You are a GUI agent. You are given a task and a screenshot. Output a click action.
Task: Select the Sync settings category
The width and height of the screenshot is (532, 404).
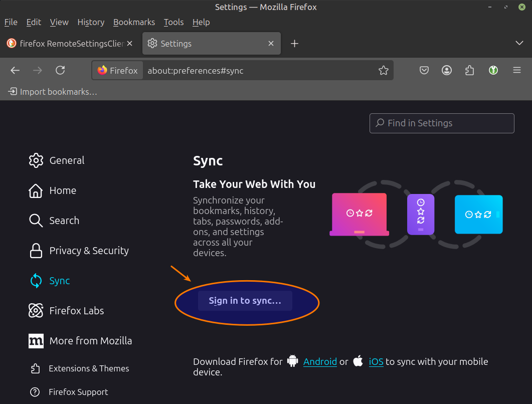(x=50, y=281)
